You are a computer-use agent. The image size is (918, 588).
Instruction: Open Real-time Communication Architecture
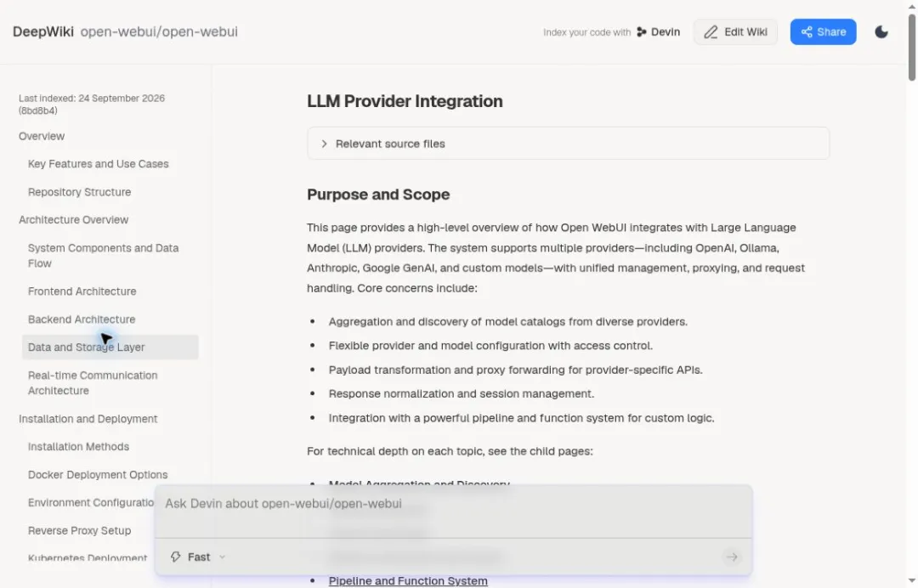(x=93, y=382)
